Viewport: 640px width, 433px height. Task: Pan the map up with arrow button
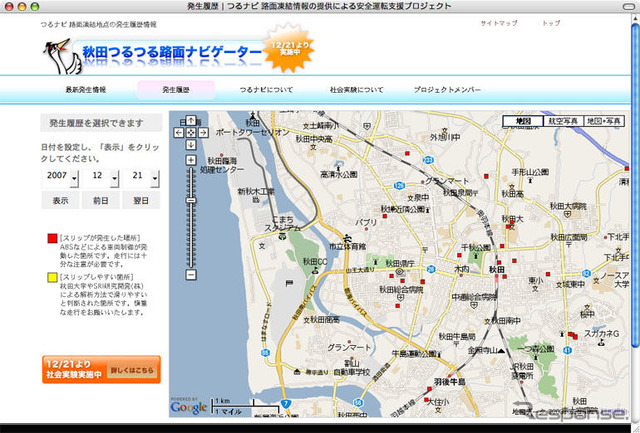191,121
